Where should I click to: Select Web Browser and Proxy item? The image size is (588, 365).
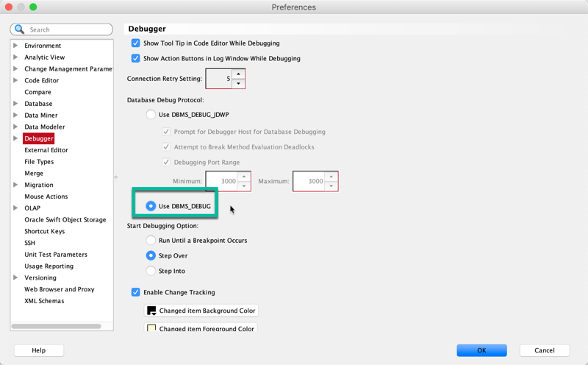pyautogui.click(x=60, y=289)
